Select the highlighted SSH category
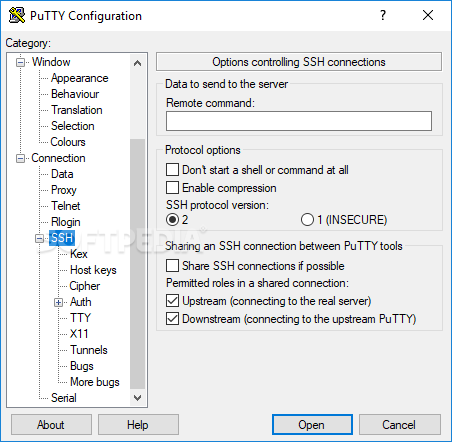452x442 pixels. (62, 238)
